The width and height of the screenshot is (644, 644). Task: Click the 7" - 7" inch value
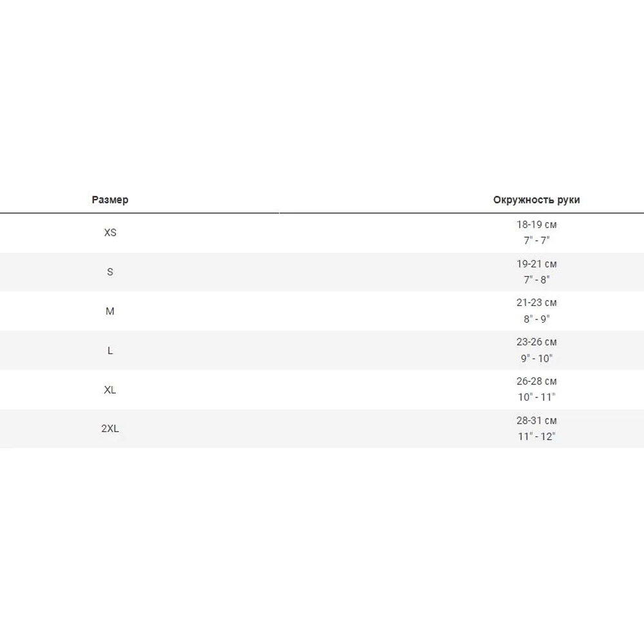pos(536,240)
